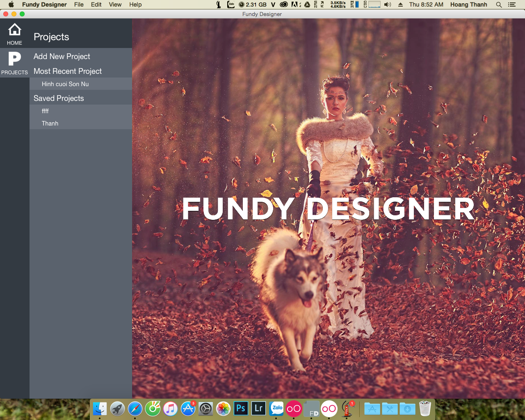
Task: Click pink filled oO app in dock
Action: (x=294, y=409)
